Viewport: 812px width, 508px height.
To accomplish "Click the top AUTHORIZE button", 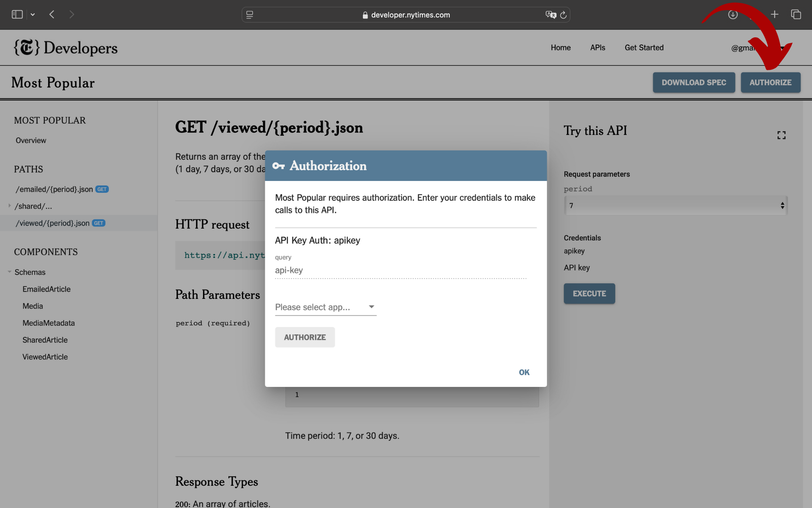I will (770, 83).
